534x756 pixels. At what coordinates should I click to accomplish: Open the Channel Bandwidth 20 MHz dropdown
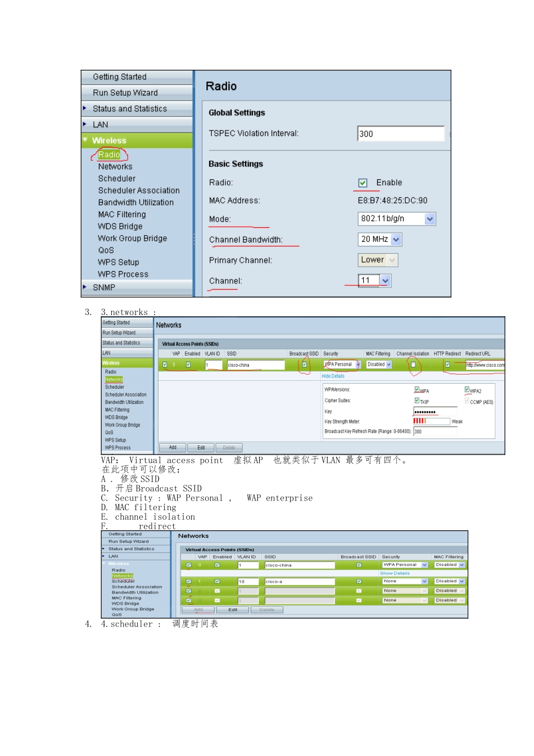point(379,240)
